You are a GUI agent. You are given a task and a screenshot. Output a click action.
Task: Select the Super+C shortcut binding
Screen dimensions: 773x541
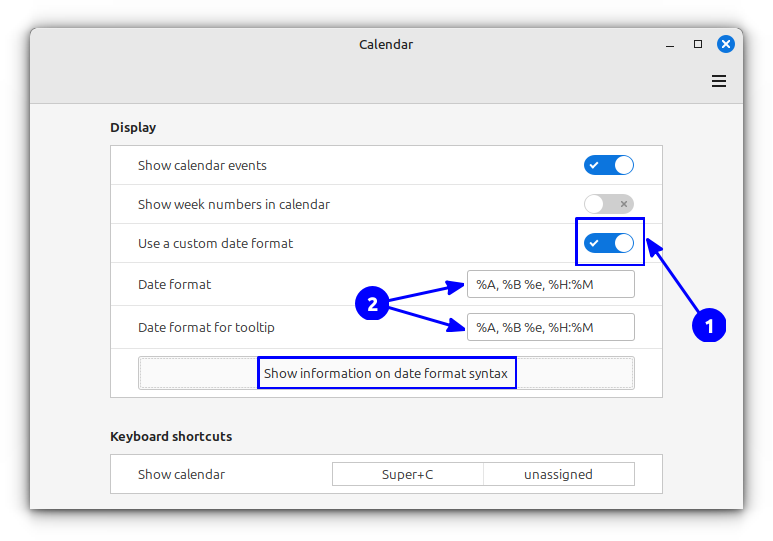coord(408,474)
